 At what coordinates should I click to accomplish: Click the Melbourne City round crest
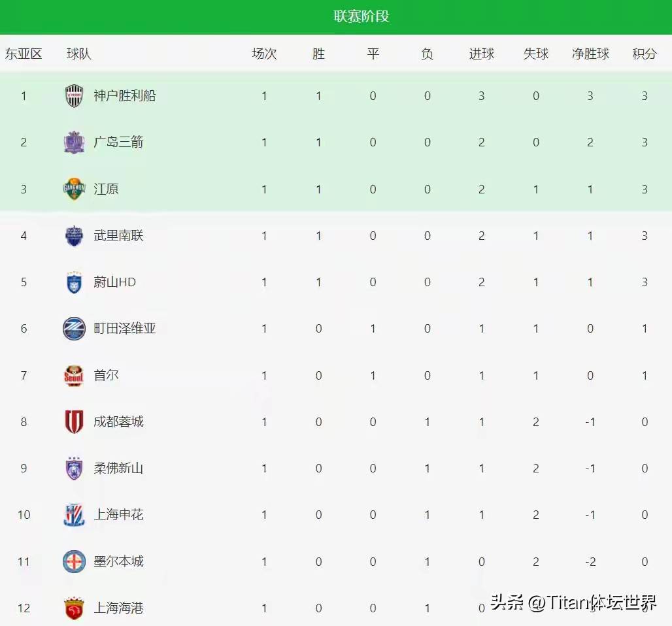[x=74, y=561]
